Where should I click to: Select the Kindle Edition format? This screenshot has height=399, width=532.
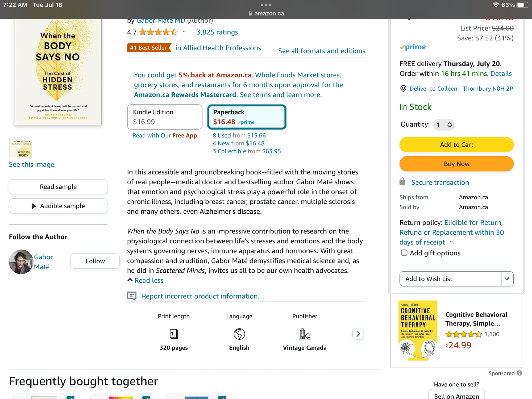click(x=165, y=117)
